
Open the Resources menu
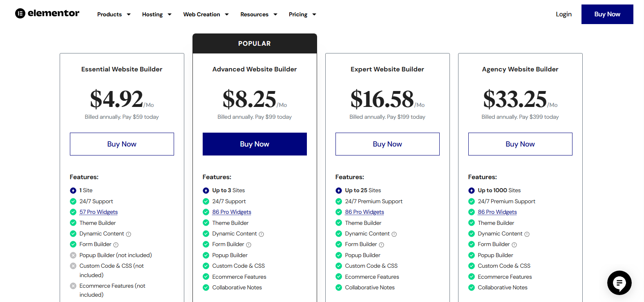pyautogui.click(x=254, y=14)
